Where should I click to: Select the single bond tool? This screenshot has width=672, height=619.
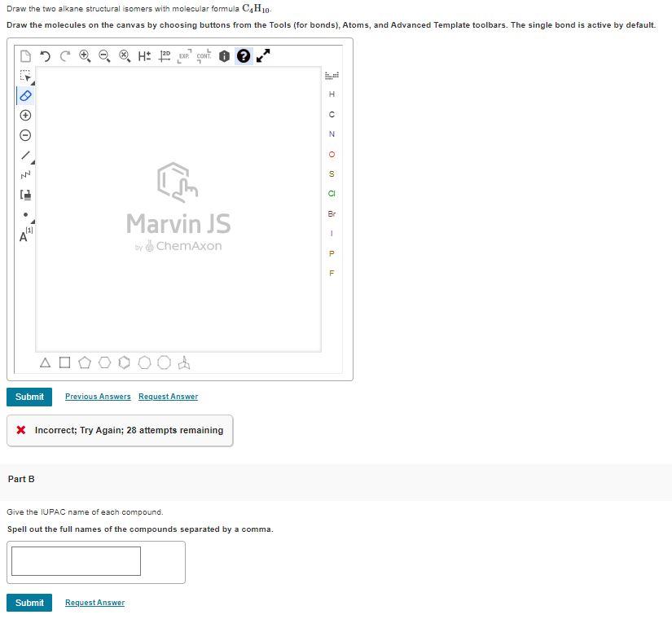coord(26,156)
